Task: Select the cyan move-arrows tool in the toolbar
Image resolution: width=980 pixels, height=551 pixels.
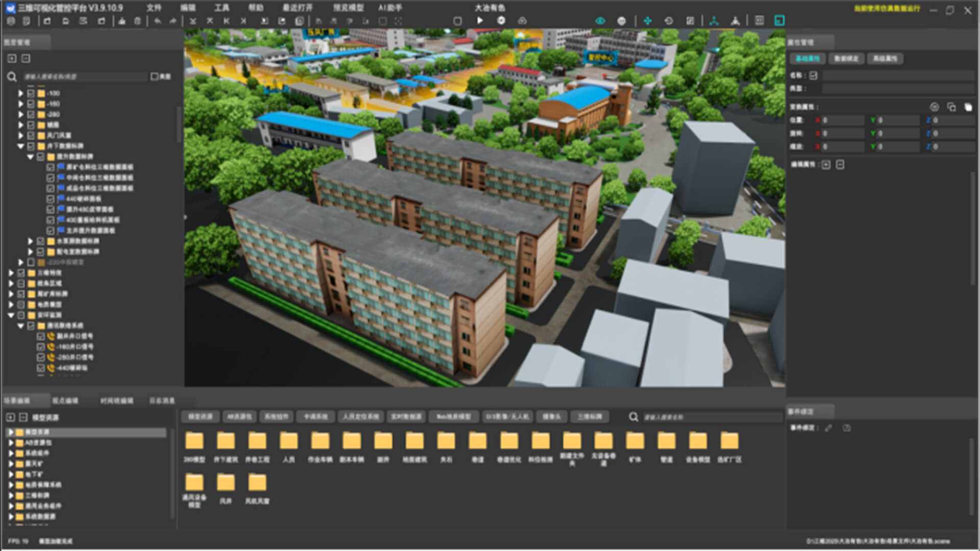Action: [647, 20]
